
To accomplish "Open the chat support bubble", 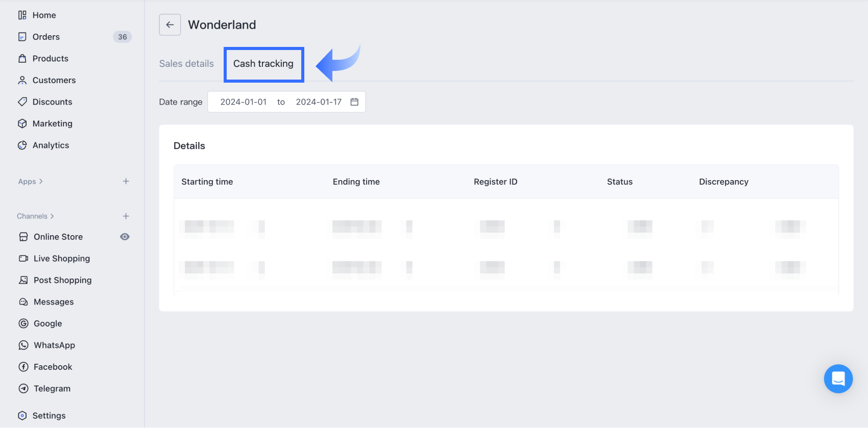I will coord(838,379).
